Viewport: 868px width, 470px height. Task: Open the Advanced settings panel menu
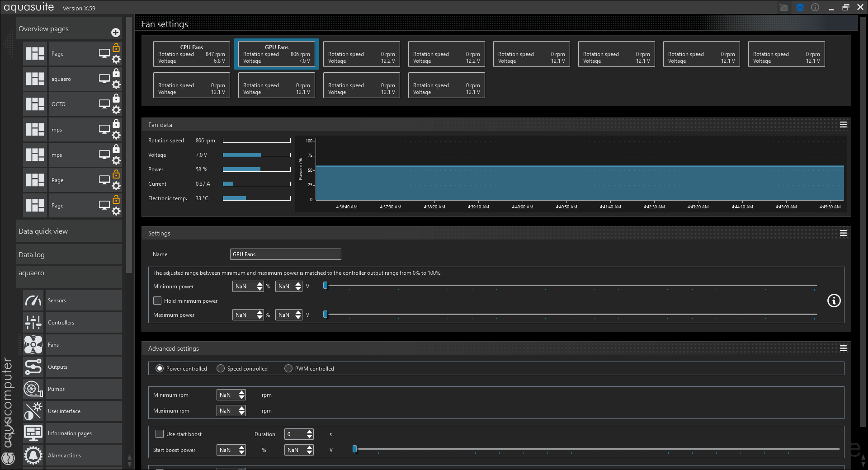(843, 348)
